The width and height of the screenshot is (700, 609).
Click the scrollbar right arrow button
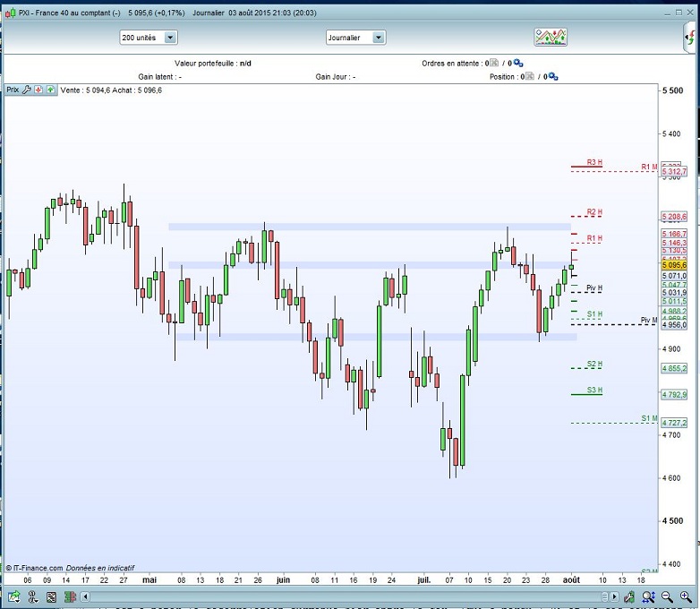(x=615, y=596)
